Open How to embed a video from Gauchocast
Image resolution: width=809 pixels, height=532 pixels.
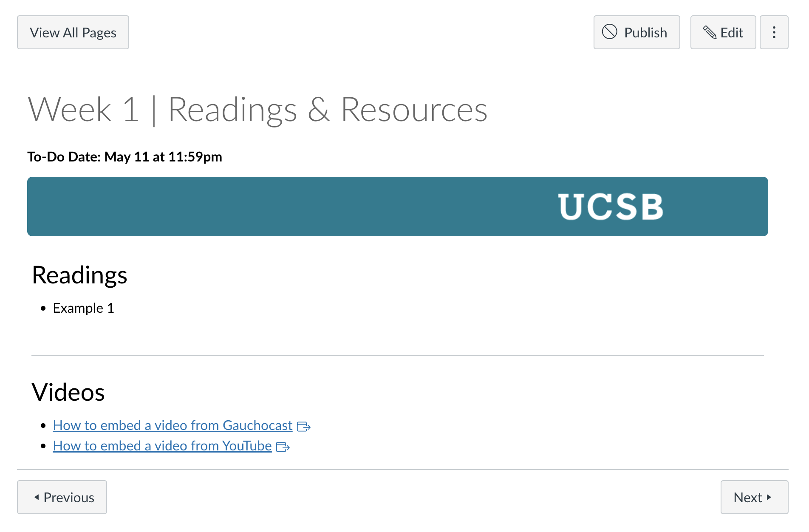(x=173, y=425)
